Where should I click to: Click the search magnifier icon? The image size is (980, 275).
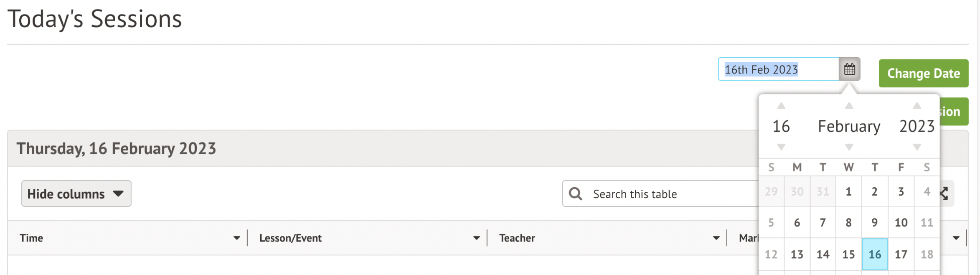coord(575,194)
